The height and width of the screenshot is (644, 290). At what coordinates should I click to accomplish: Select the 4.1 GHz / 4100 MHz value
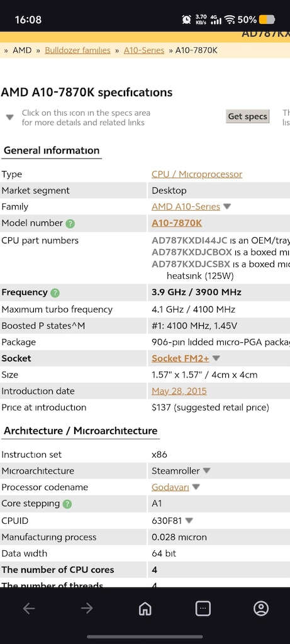(194, 309)
